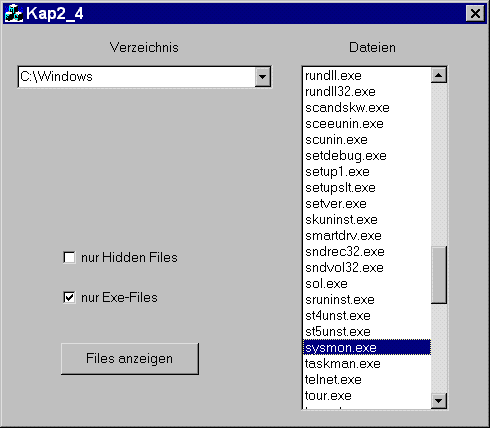Click the file list's scroll up arrow
The height and width of the screenshot is (428, 490).
439,75
